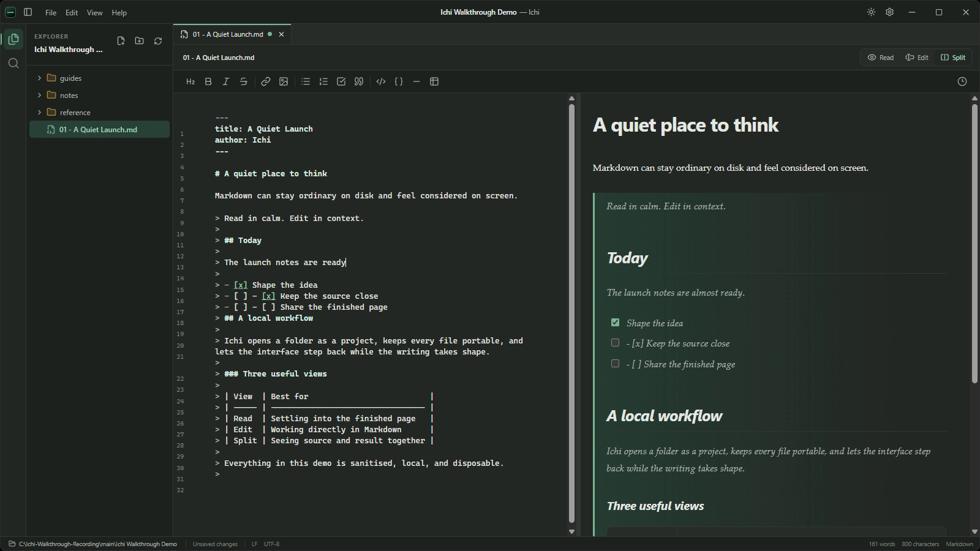Open the version history clock icon

point(962,81)
